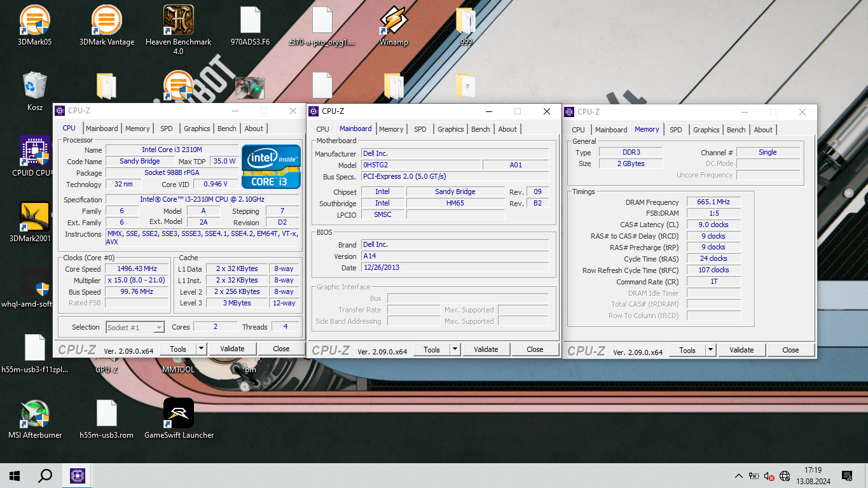Viewport: 868px width, 488px height.
Task: Open About tab in middle CPU-Z window
Action: click(x=507, y=129)
